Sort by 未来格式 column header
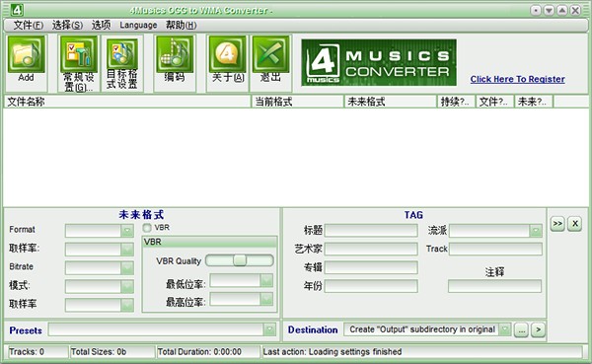The width and height of the screenshot is (592, 364). (391, 102)
